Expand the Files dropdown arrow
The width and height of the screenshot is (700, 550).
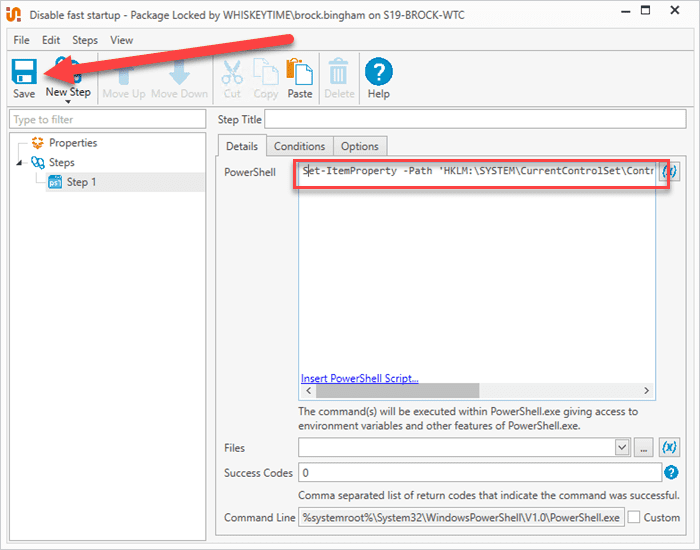622,447
